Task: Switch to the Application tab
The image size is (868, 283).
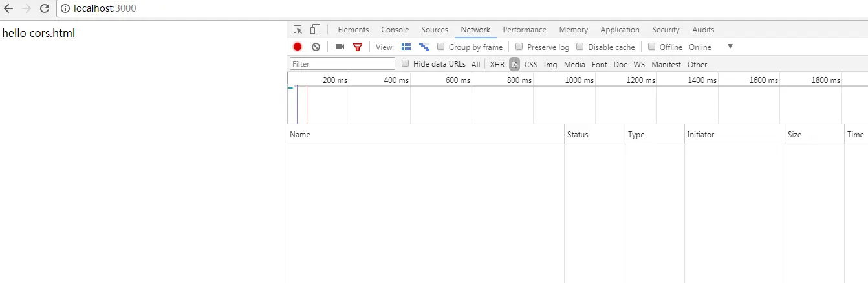Action: [x=620, y=30]
